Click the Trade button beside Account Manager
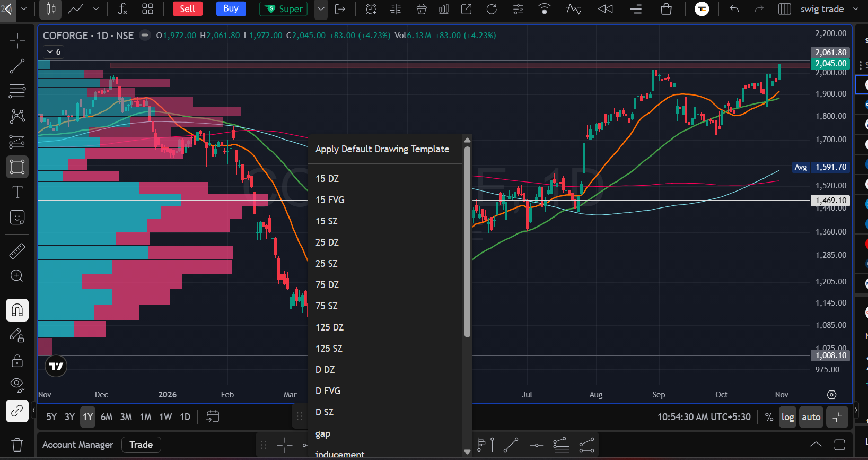868x460 pixels. (x=141, y=445)
